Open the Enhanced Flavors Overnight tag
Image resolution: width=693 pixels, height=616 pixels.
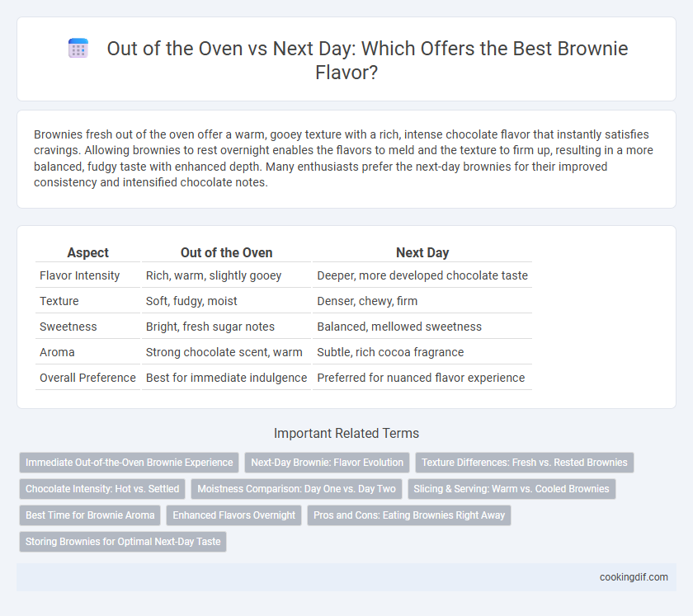click(x=233, y=515)
